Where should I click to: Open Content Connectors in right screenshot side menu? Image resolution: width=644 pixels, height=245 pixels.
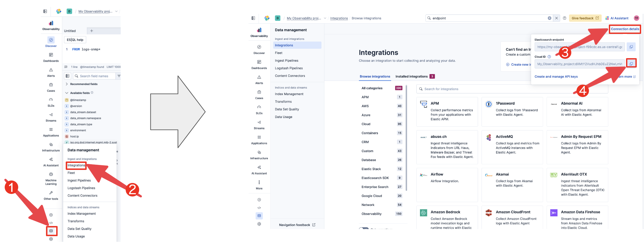tap(290, 76)
